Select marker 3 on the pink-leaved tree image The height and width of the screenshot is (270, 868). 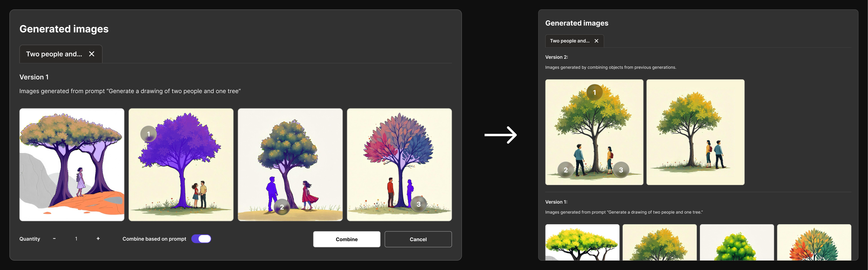419,203
